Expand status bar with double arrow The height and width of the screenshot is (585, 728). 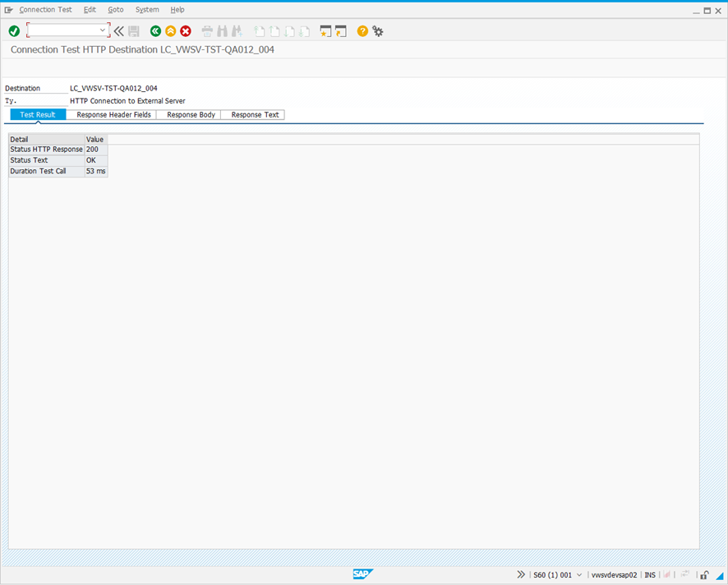521,575
